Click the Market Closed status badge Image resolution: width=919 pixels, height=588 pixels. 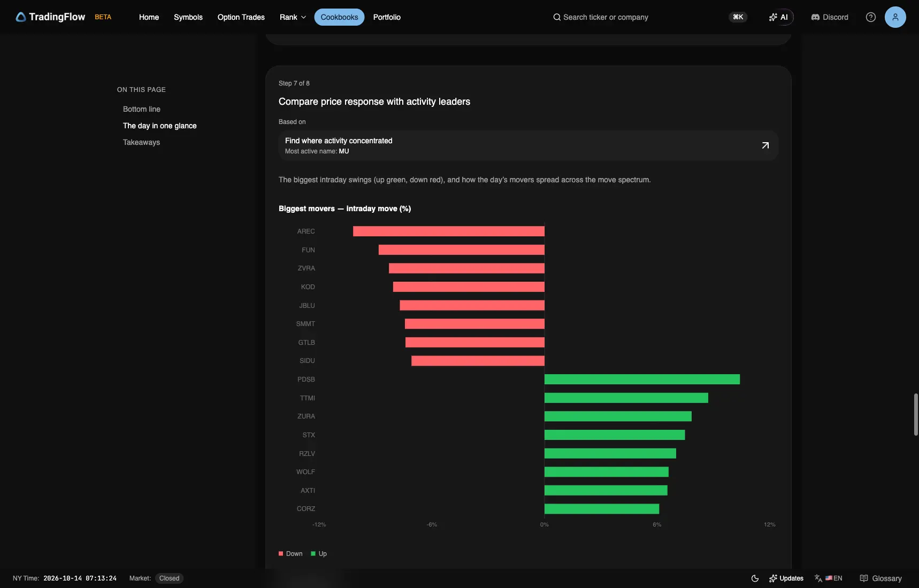[x=169, y=578]
